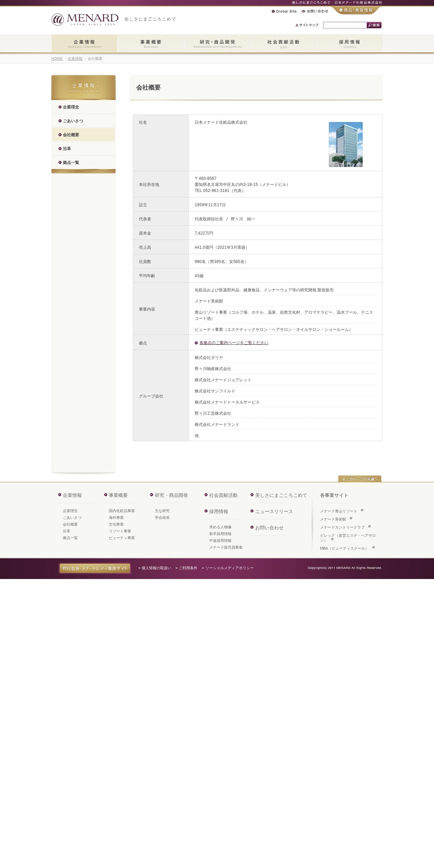Open 個人情報の取扱い link

point(156,568)
